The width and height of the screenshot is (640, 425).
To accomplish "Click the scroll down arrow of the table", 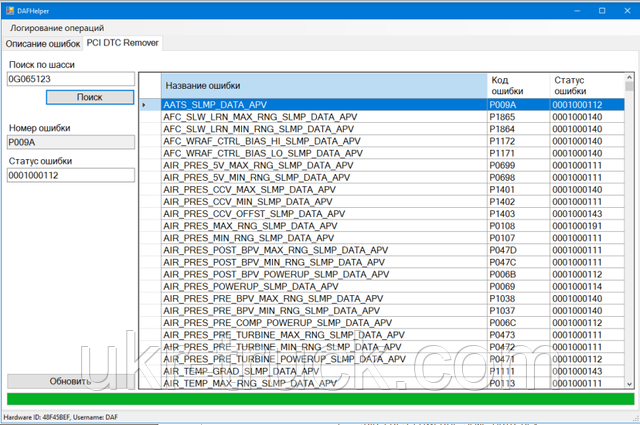I will (629, 384).
